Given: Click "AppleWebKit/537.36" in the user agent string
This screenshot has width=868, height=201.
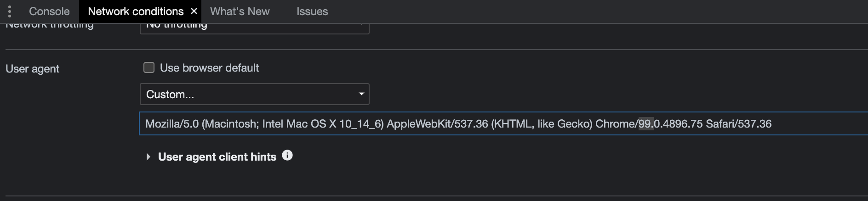Looking at the screenshot, I should pyautogui.click(x=437, y=124).
